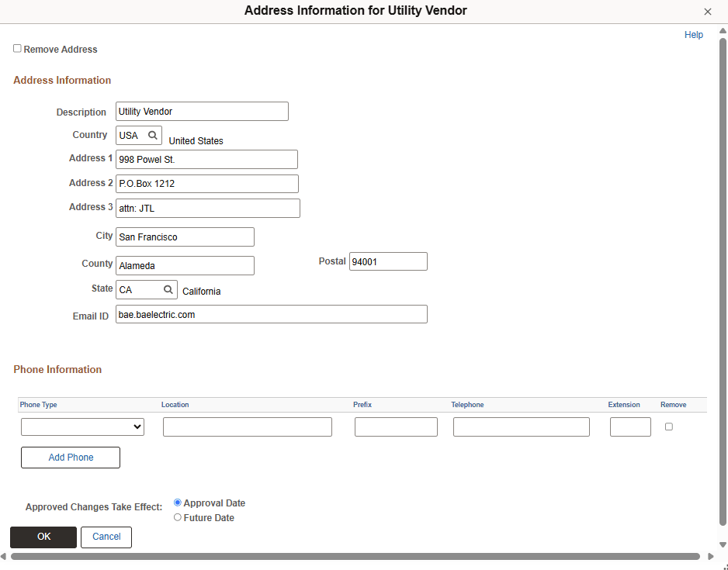Enable the Remove Address checkbox
Viewport: 728px width, 570px height.
point(17,48)
